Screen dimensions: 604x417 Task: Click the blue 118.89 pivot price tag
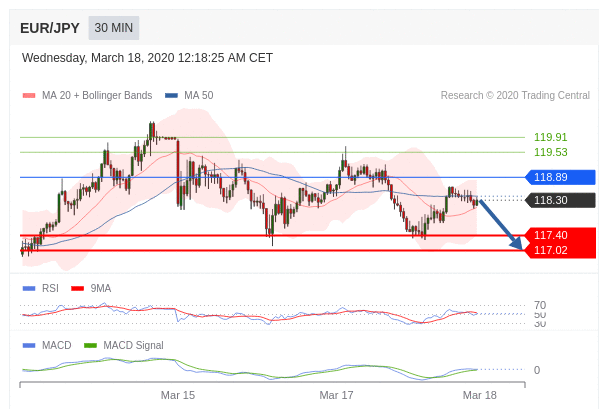(x=560, y=177)
